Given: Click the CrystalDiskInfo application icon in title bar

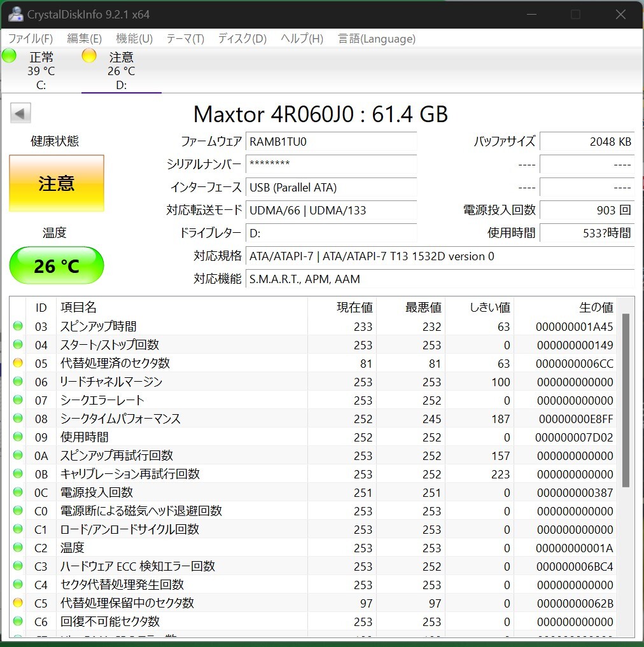Looking at the screenshot, I should (x=15, y=13).
